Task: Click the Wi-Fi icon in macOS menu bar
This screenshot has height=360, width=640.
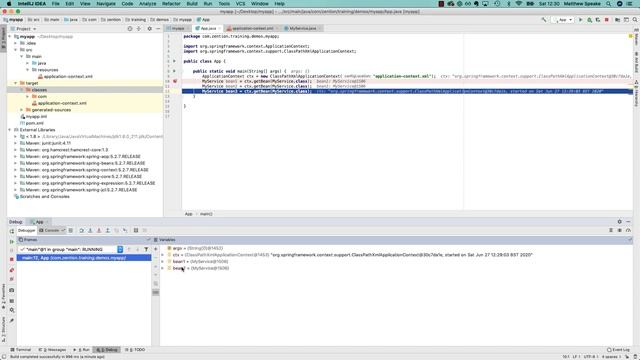Action: point(519,4)
